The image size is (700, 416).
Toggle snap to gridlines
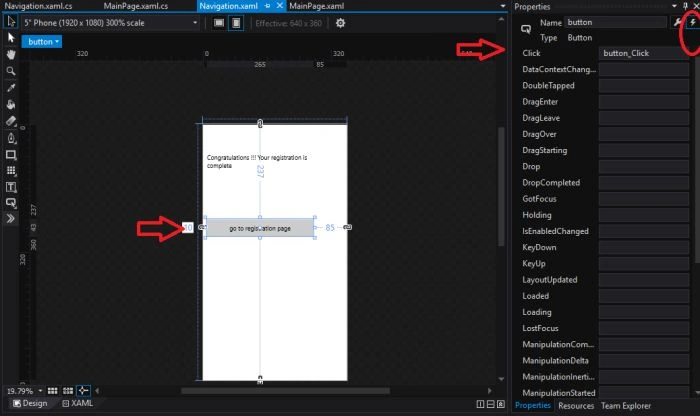point(68,391)
